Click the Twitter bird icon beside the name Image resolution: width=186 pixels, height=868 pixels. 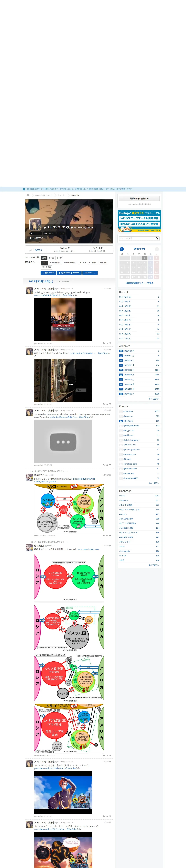coord(45,228)
